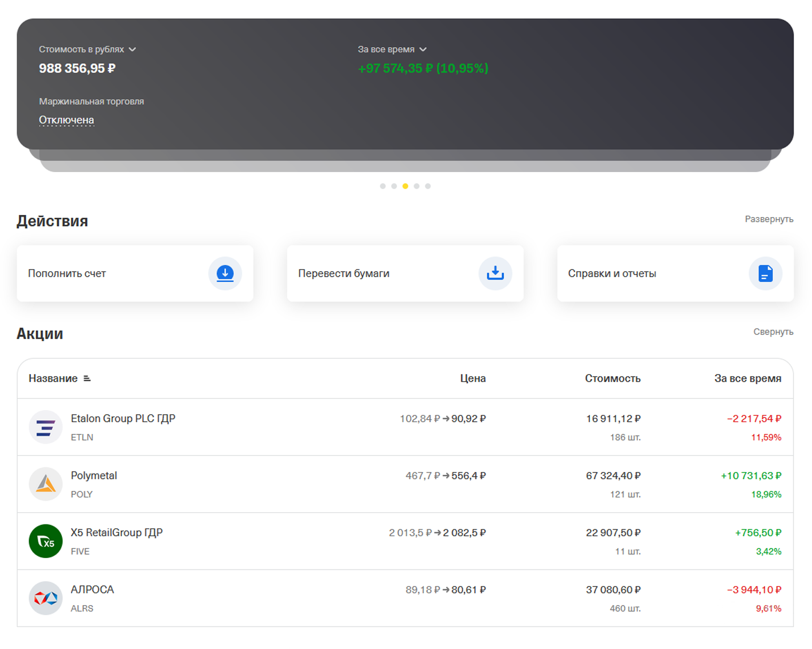The height and width of the screenshot is (649, 812).
Task: Open the Etalon Group PLC ГДР stock
Action: [405, 427]
